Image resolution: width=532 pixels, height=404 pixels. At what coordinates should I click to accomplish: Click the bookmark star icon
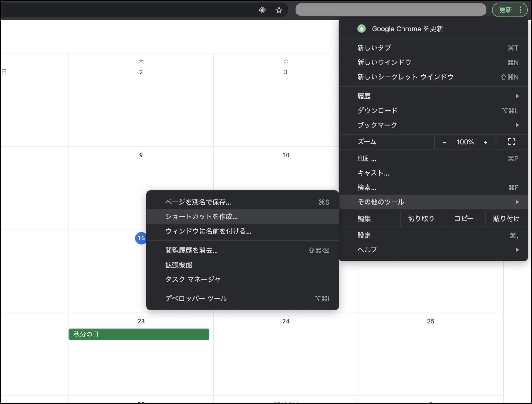278,10
